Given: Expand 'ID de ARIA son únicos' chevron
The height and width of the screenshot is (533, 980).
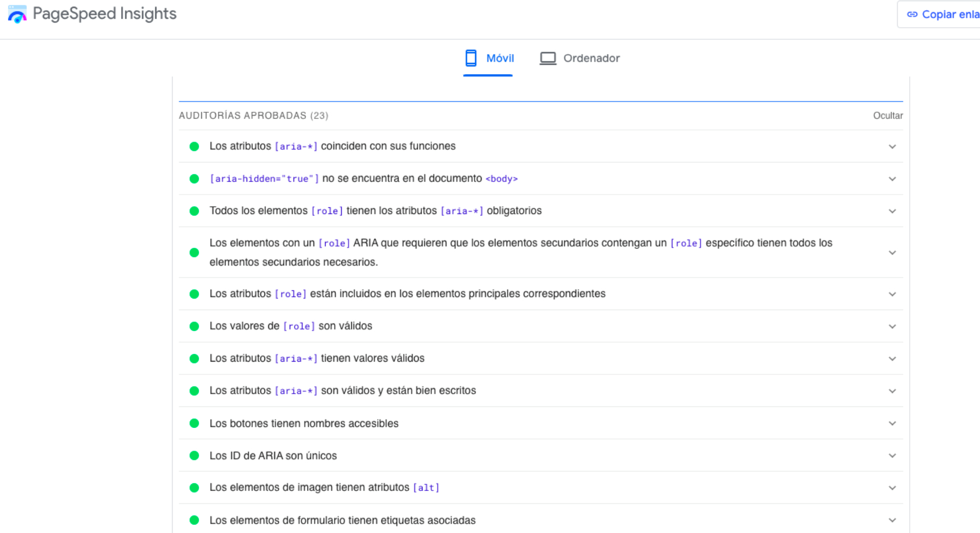Looking at the screenshot, I should point(892,456).
